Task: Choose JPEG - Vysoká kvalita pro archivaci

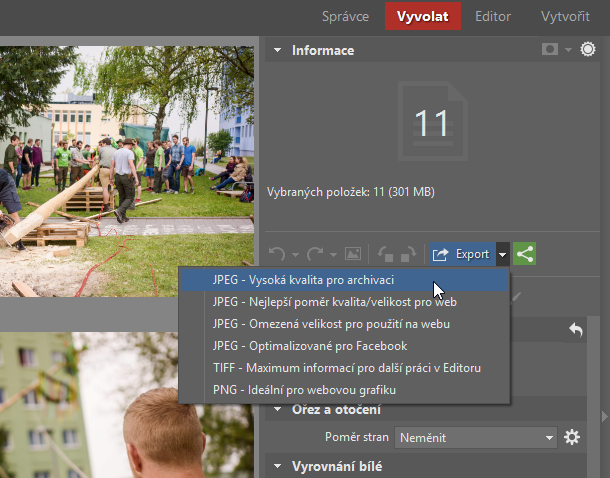Action: (x=344, y=280)
